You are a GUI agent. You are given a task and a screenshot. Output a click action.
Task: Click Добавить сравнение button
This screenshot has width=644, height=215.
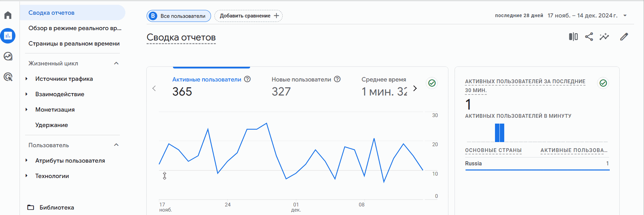248,16
